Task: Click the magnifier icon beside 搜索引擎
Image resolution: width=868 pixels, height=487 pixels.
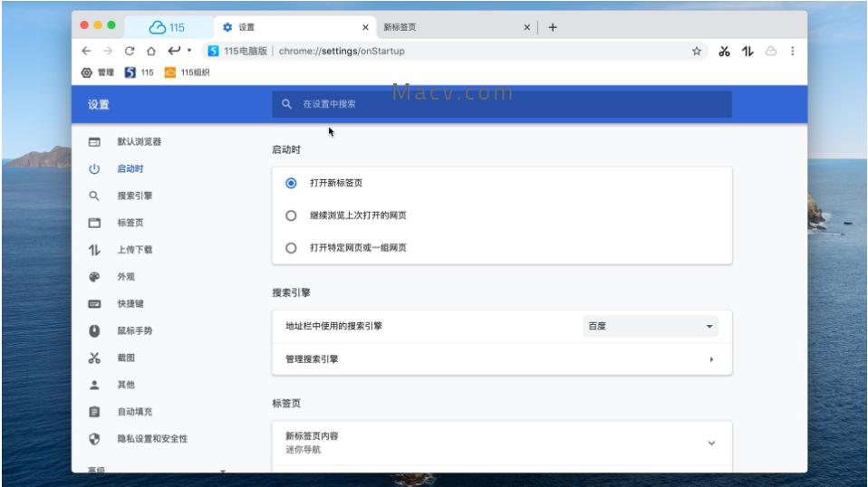Action: pyautogui.click(x=94, y=196)
